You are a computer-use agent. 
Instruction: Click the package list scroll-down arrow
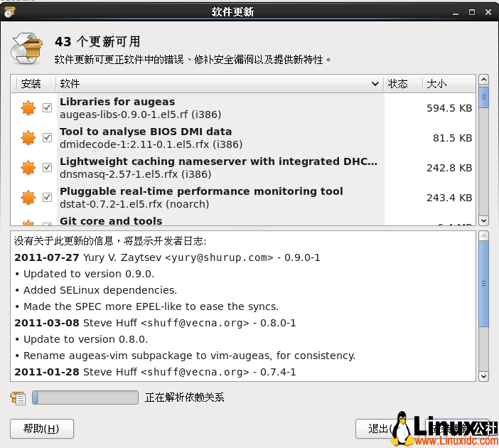483,220
